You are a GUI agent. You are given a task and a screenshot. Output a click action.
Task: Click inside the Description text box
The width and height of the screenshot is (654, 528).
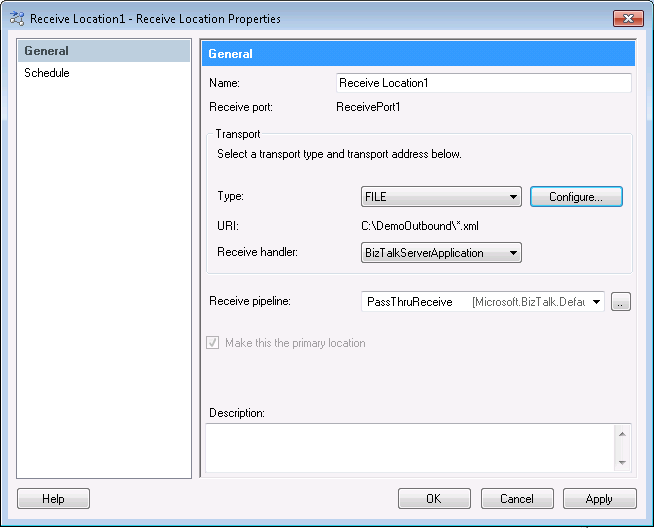[410, 447]
